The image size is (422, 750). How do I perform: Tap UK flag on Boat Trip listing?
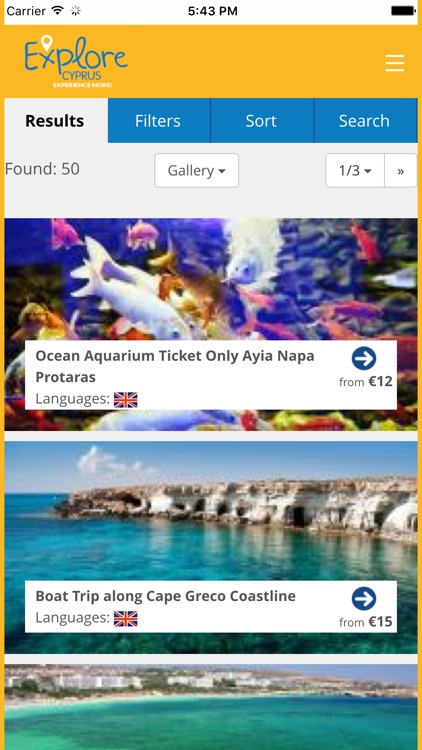[126, 618]
